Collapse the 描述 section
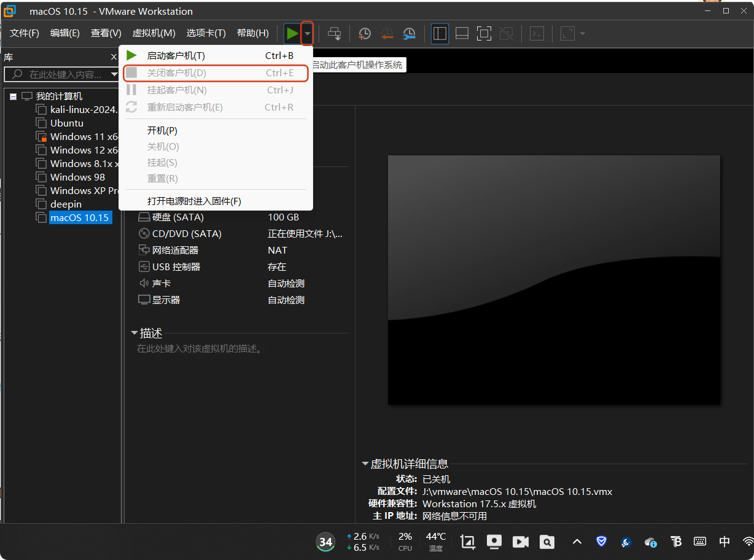 (x=134, y=333)
